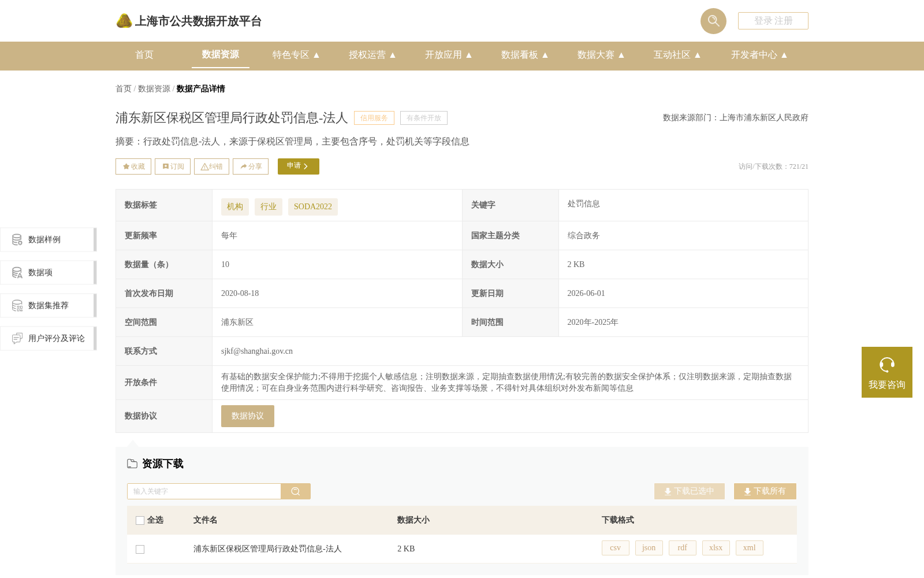The image size is (924, 578).
Task: Jump to 数据样例 in the sidebar
Action: 48,240
